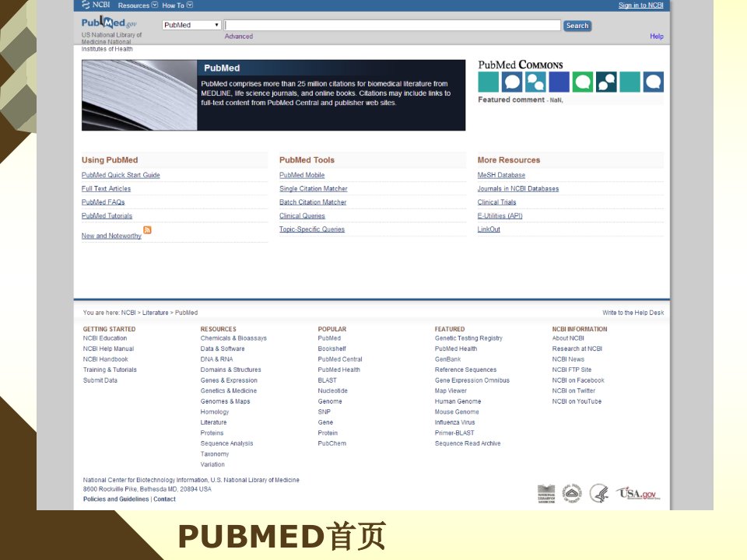Open PubMed FAQs link
747x560 pixels.
[x=103, y=202]
